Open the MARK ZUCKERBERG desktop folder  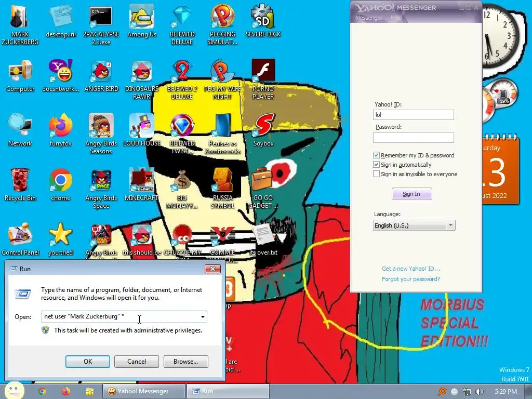pos(20,24)
